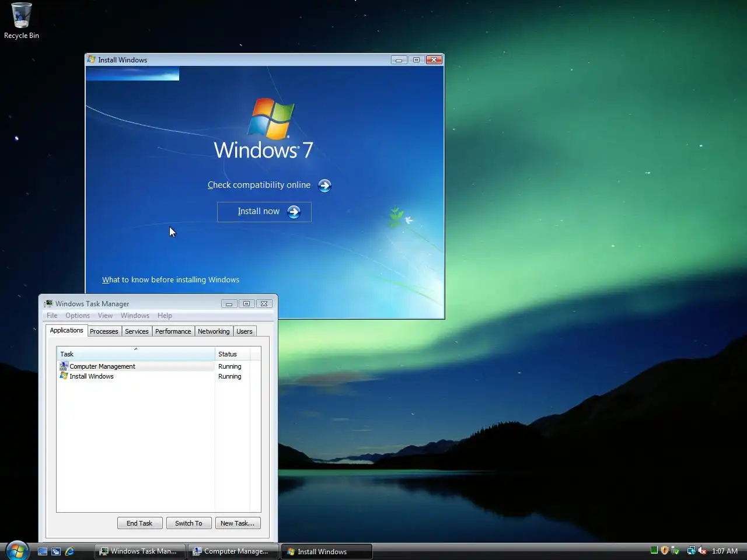Click the New Task... button
Screen dimensions: 747x560
click(x=238, y=523)
